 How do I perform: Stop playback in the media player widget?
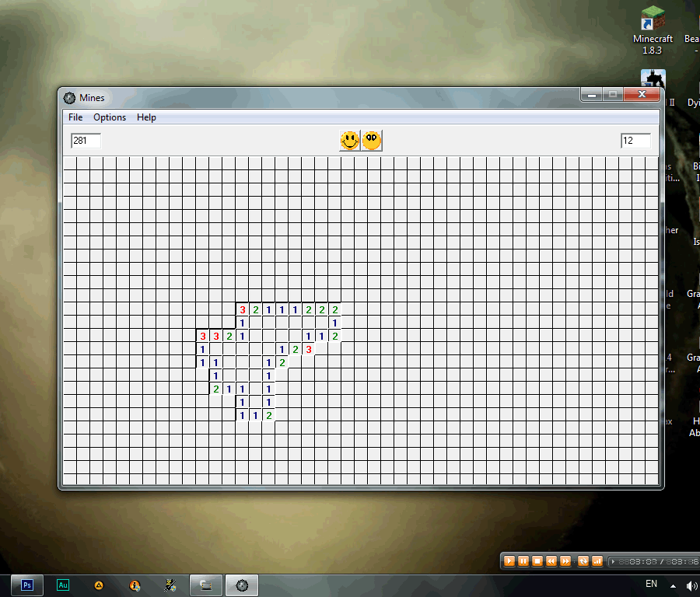[537, 560]
